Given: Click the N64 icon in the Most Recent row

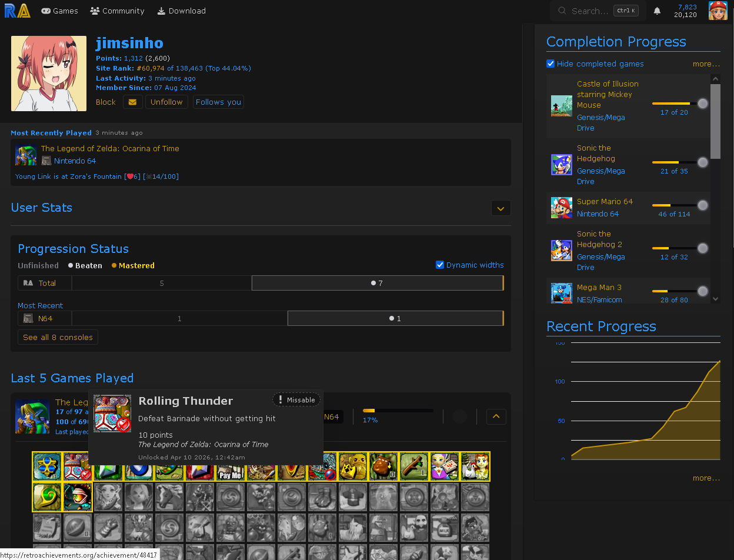Looking at the screenshot, I should pos(28,318).
